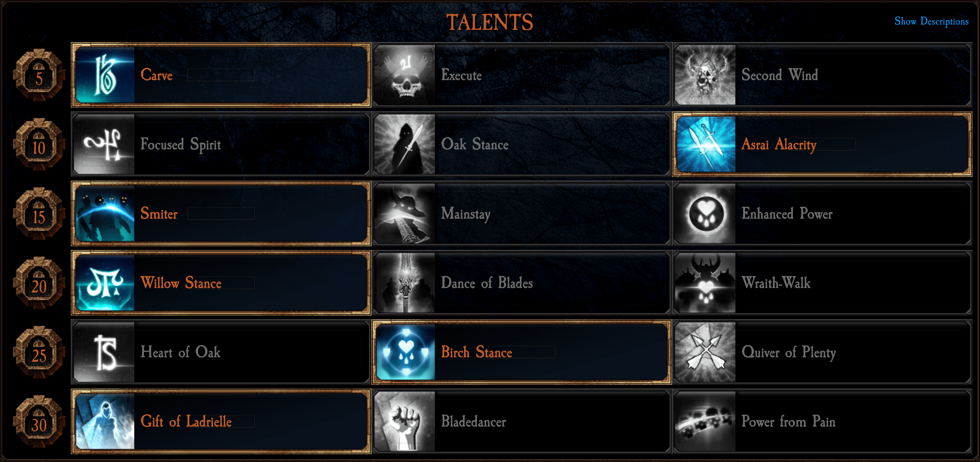
Task: Select the Dance of Blades talent
Action: [522, 283]
